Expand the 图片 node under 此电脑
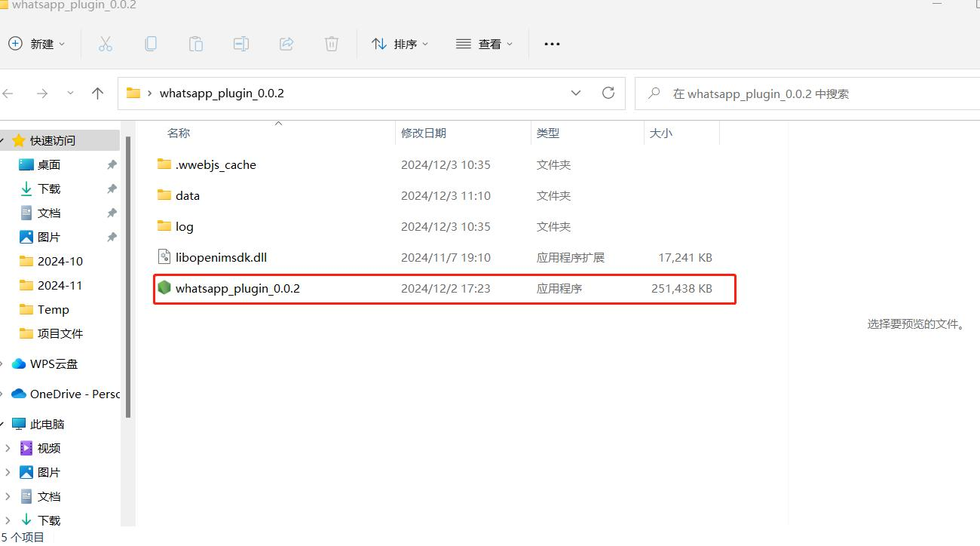Viewport: 980px width, 546px height. coord(8,472)
